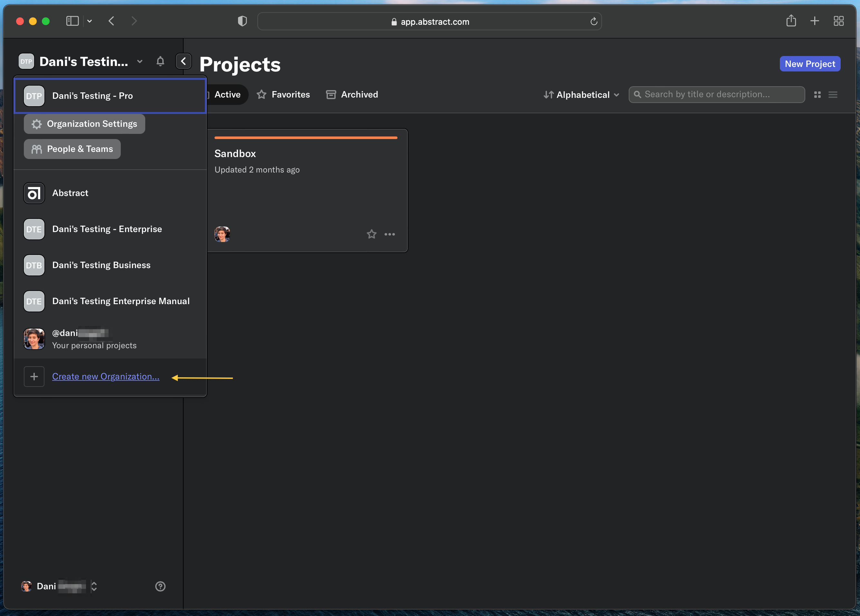The width and height of the screenshot is (860, 616).
Task: Click 'Updated 2 months ago' text
Action: [257, 170]
